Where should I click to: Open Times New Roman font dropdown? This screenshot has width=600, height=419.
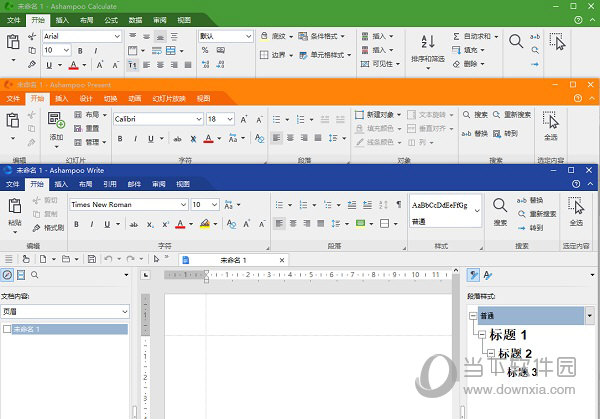(x=184, y=205)
